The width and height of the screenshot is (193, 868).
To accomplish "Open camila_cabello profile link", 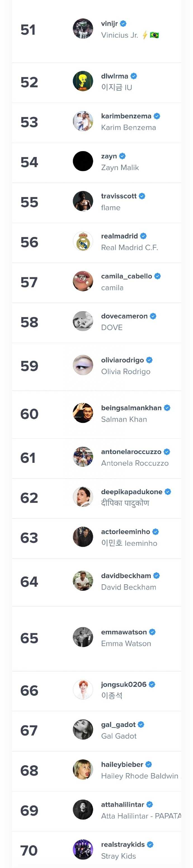I will 126,276.
